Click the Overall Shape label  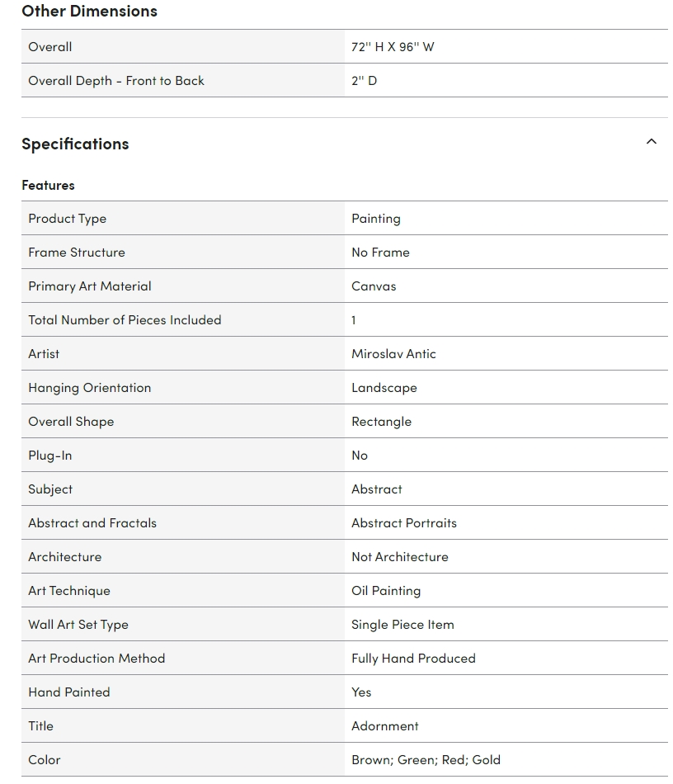coord(71,422)
